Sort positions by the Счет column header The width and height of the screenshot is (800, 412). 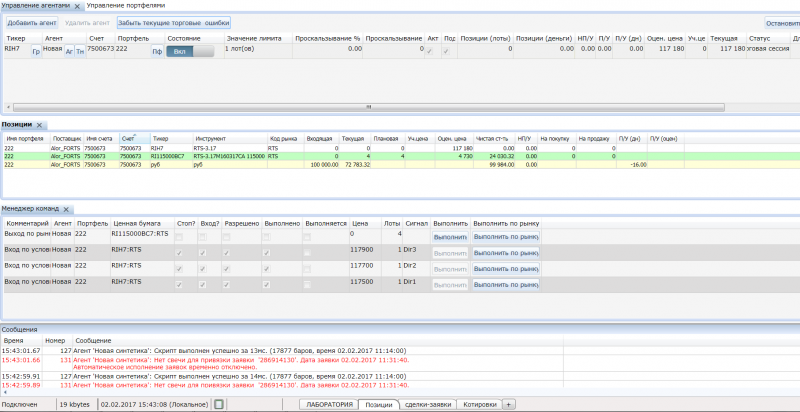point(129,138)
